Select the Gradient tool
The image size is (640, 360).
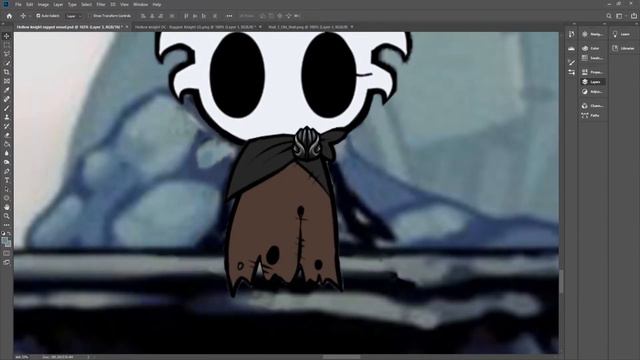[7, 144]
